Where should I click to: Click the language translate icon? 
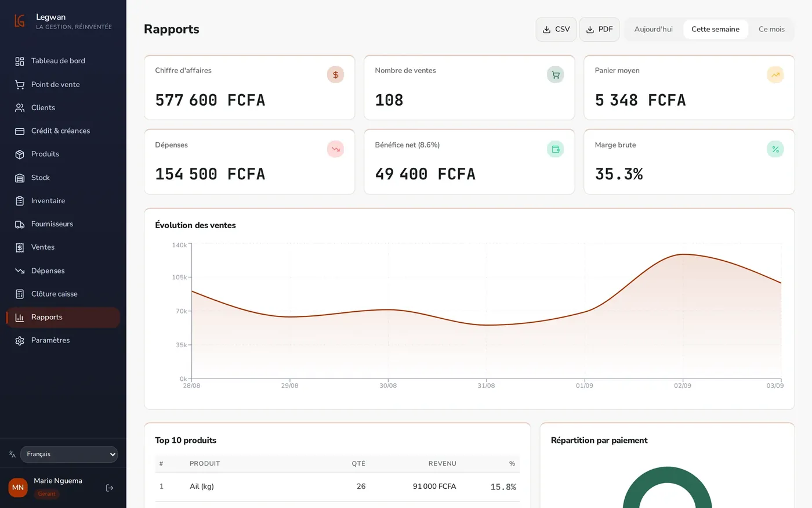(12, 454)
